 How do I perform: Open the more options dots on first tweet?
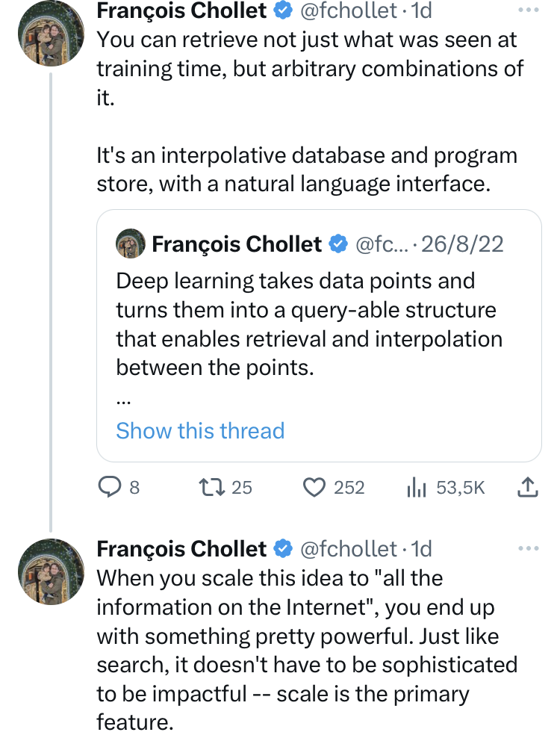[529, 10]
